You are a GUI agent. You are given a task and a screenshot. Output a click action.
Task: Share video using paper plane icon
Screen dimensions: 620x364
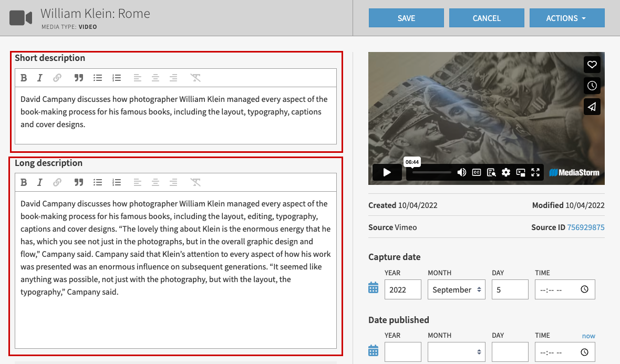(592, 107)
